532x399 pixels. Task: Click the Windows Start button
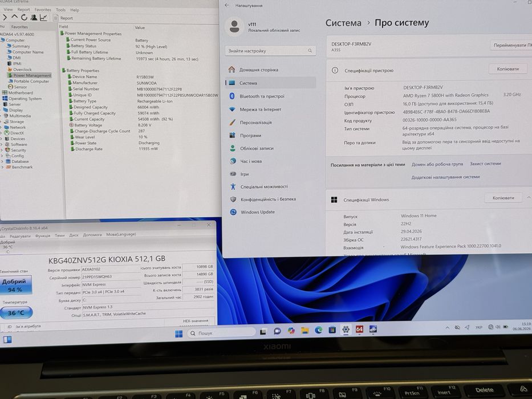(x=179, y=334)
